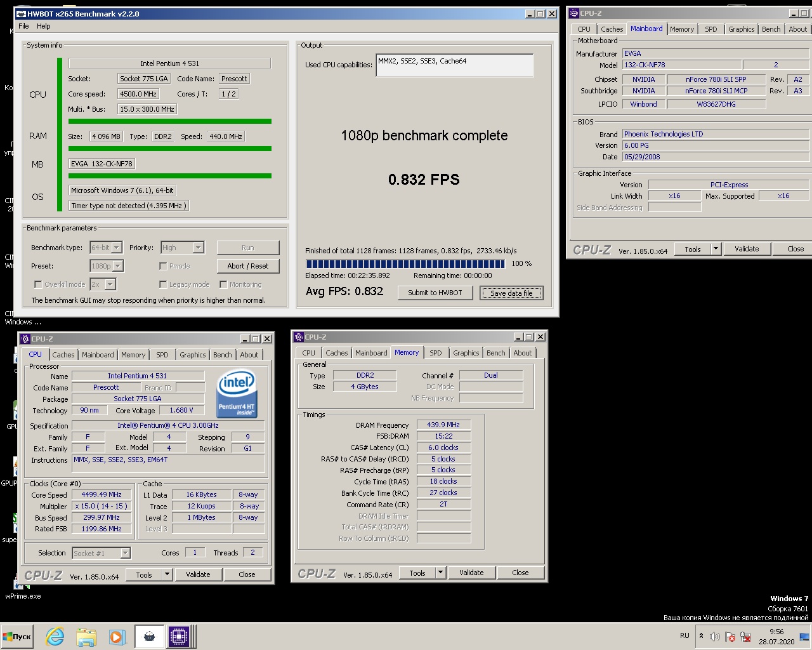Click Used CPU capabilities text field

(454, 65)
